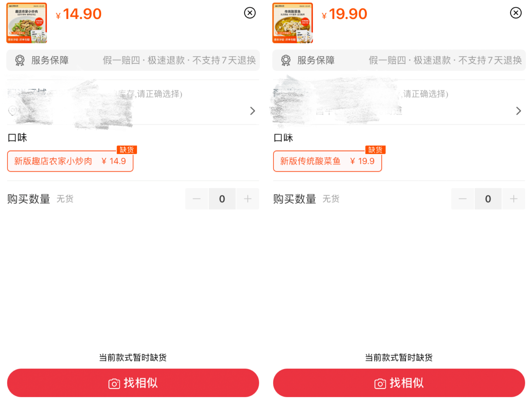Tap the service guarantee badge icon on left panel
The height and width of the screenshot is (399, 532).
click(x=20, y=60)
